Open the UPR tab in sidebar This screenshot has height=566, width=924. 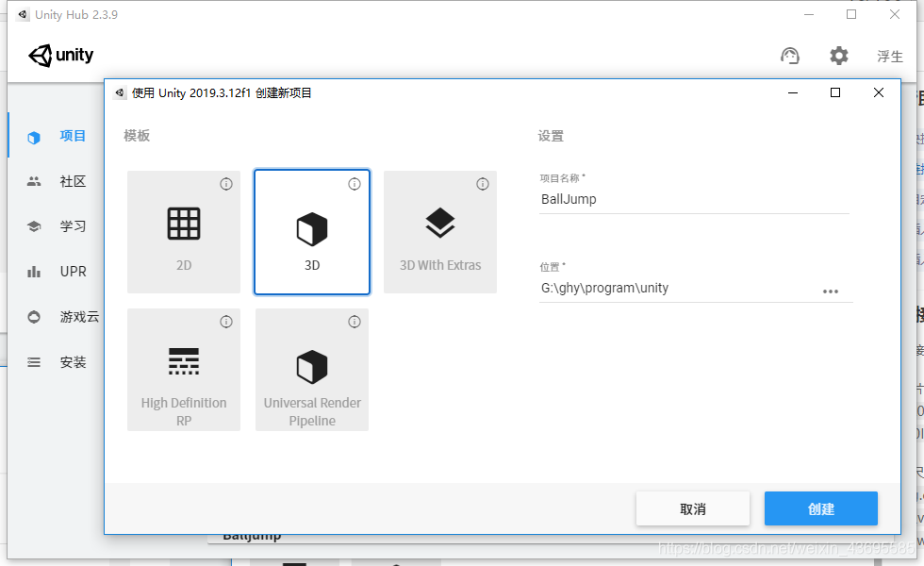coord(56,272)
